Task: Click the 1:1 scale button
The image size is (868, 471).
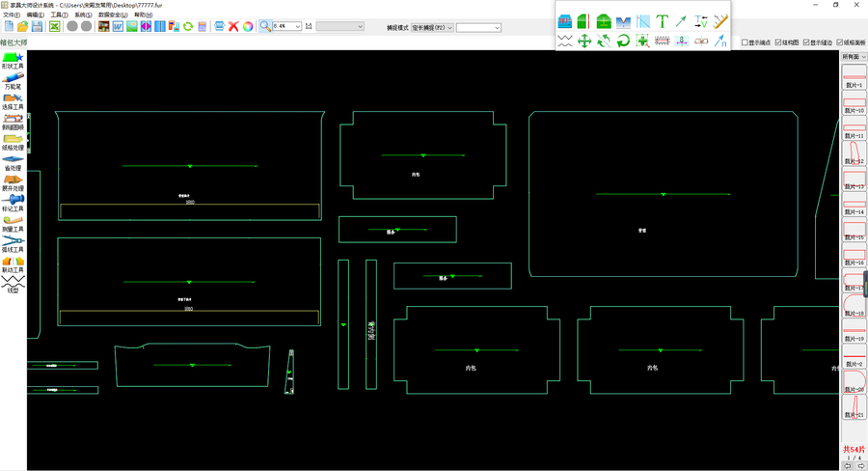Action: click(x=309, y=26)
